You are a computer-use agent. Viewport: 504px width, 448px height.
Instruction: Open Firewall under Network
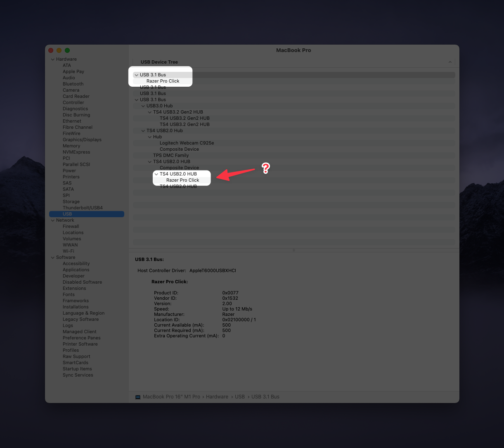tap(71, 227)
